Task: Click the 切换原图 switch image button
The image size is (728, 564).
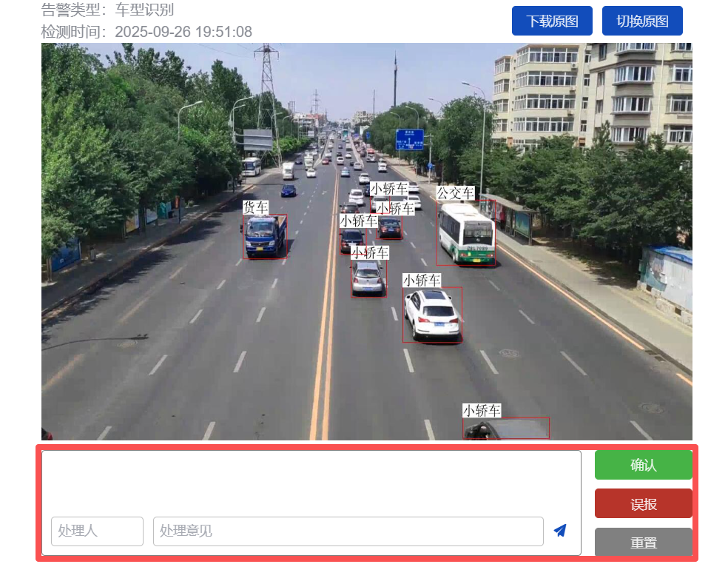Action: click(x=642, y=21)
